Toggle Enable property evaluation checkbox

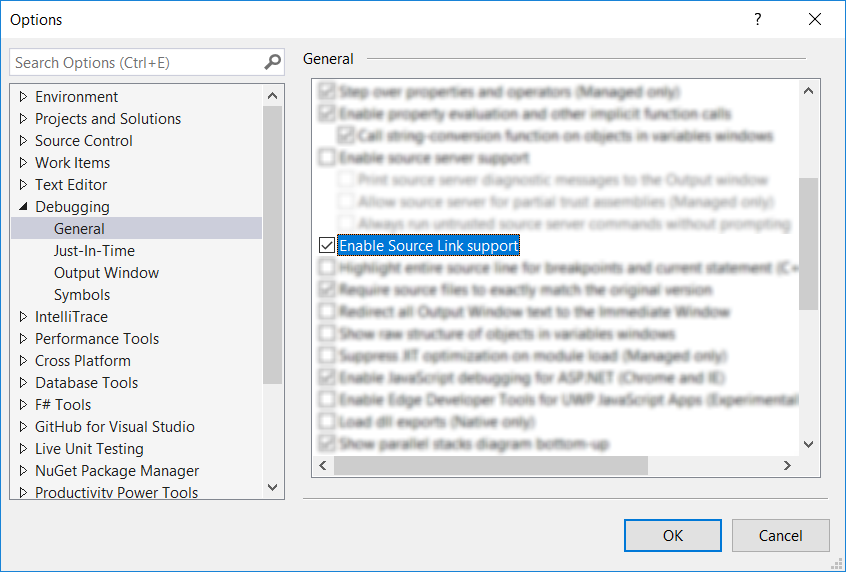pyautogui.click(x=326, y=113)
